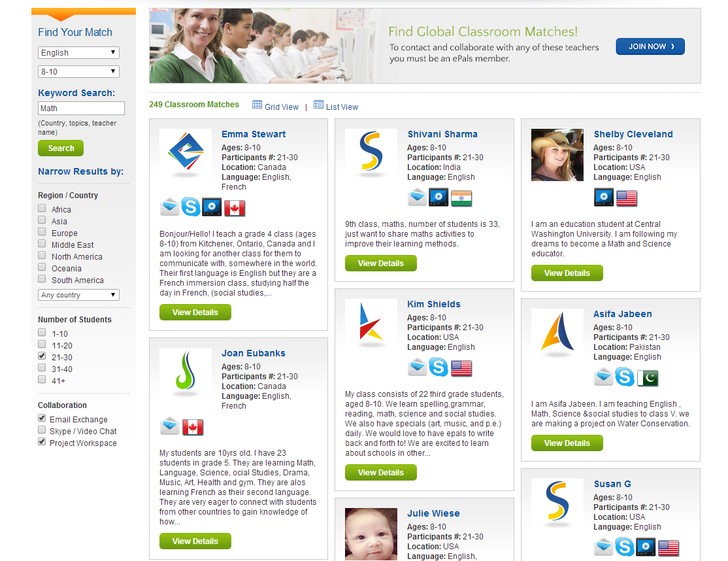This screenshot has height=561, width=728.
Task: Check the Middle East region checkbox
Action: click(x=42, y=243)
